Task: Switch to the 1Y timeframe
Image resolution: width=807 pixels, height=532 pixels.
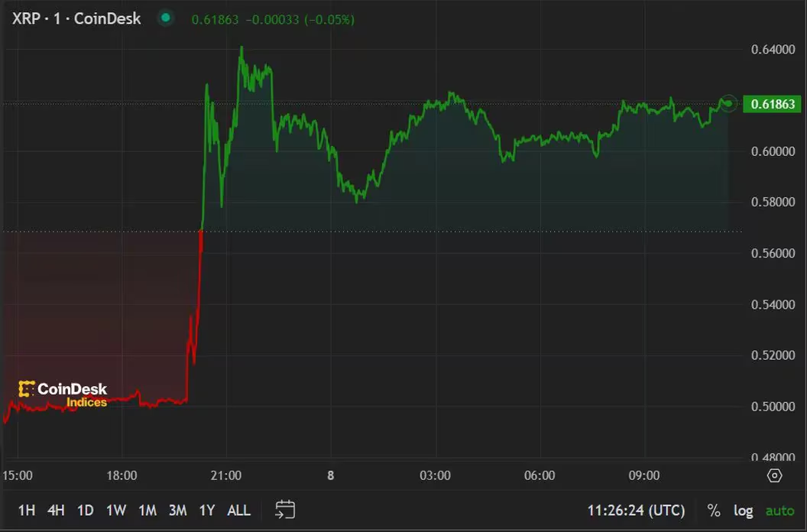Action: (x=206, y=510)
